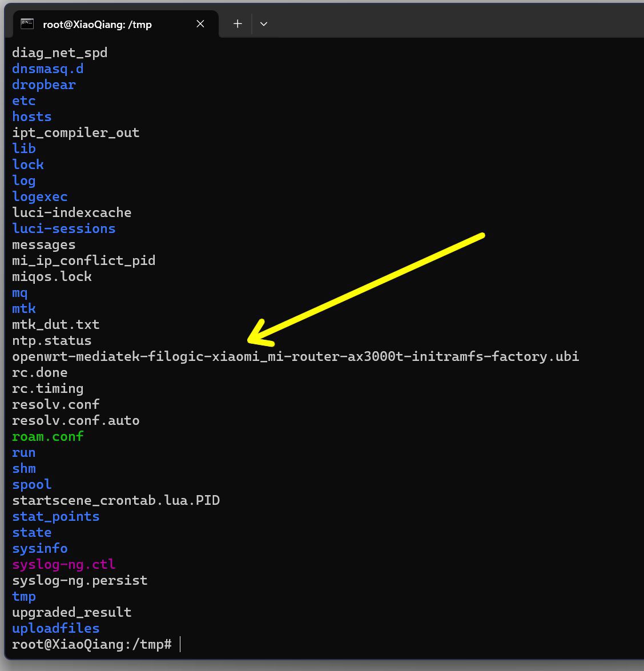Click the startscene_crontab.lua.PID file name

pyautogui.click(x=115, y=501)
